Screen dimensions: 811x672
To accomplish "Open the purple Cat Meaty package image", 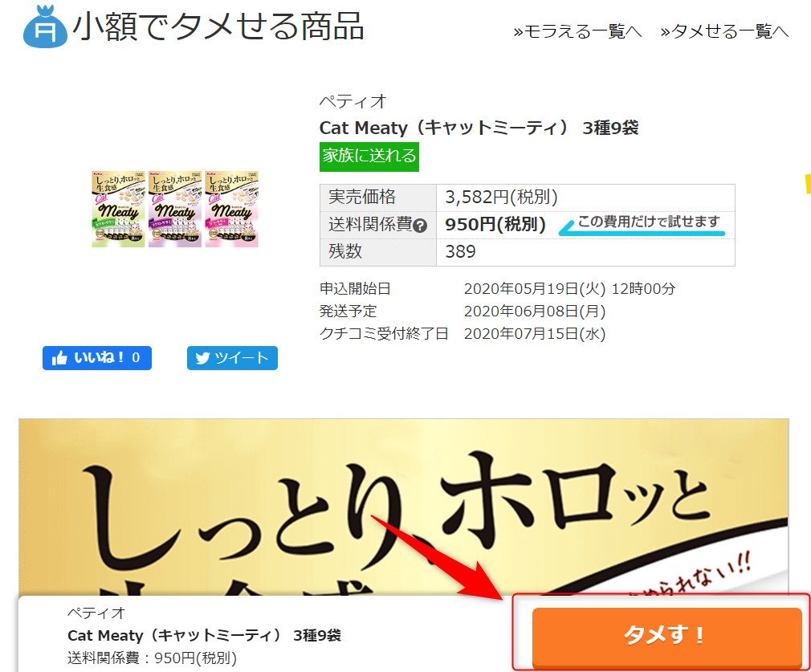I will [175, 209].
